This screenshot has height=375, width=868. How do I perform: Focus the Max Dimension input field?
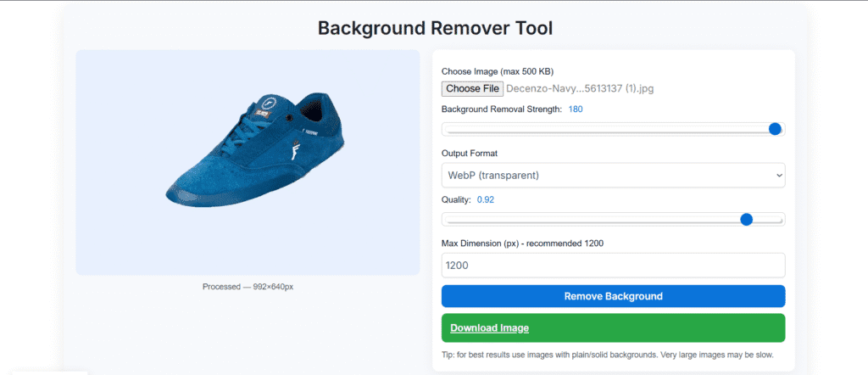612,265
